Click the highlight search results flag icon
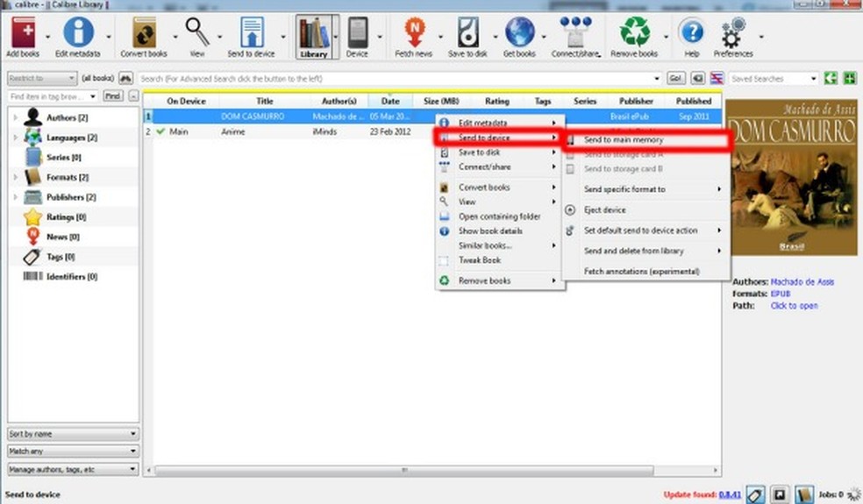 point(717,78)
